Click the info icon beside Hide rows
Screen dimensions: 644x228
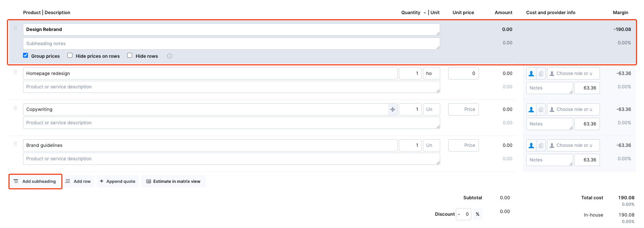(x=169, y=56)
